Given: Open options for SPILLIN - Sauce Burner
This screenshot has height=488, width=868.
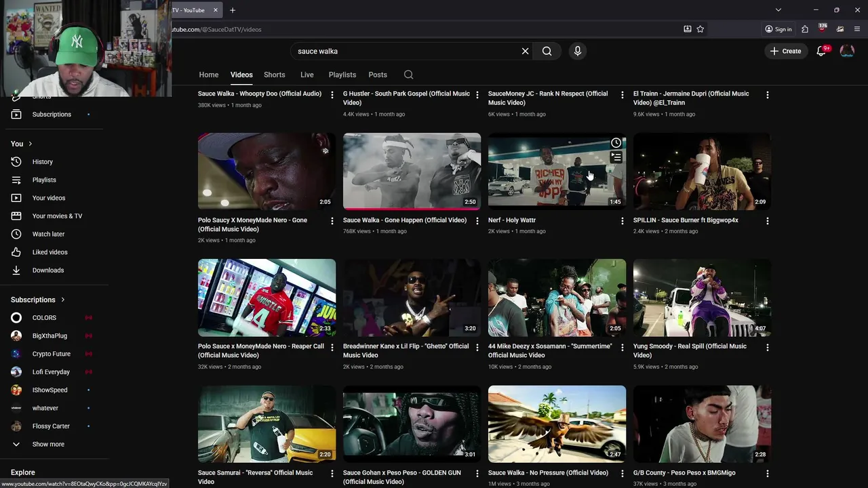Looking at the screenshot, I should tap(767, 221).
